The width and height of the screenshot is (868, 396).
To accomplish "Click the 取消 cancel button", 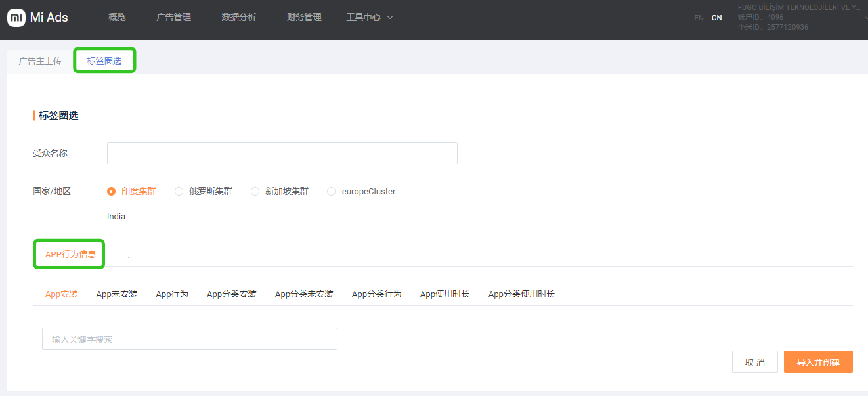I will 754,363.
